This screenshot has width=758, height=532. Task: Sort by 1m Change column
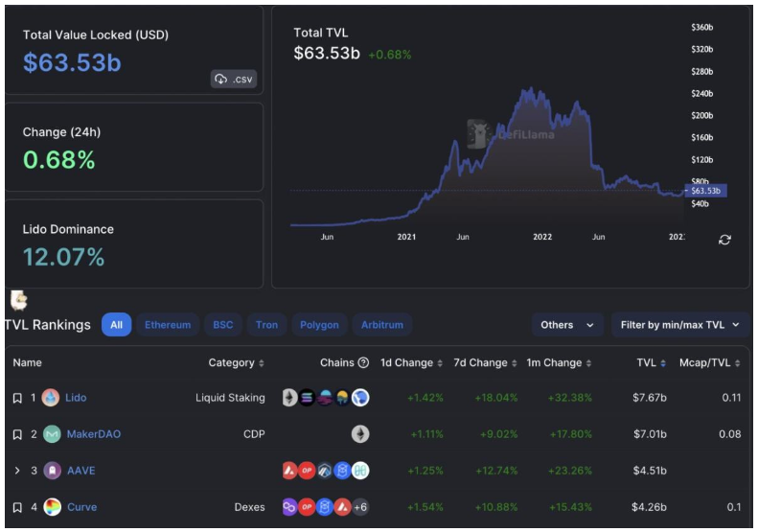coord(559,362)
